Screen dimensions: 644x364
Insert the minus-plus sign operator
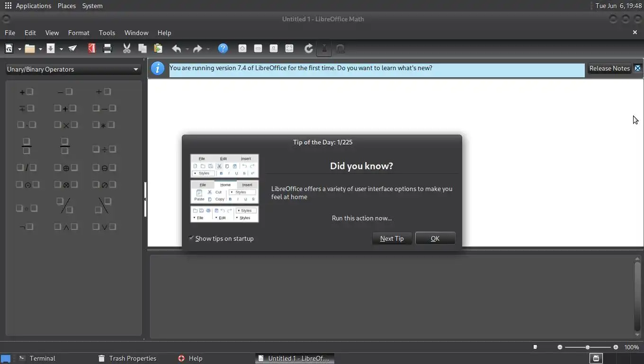click(x=27, y=108)
